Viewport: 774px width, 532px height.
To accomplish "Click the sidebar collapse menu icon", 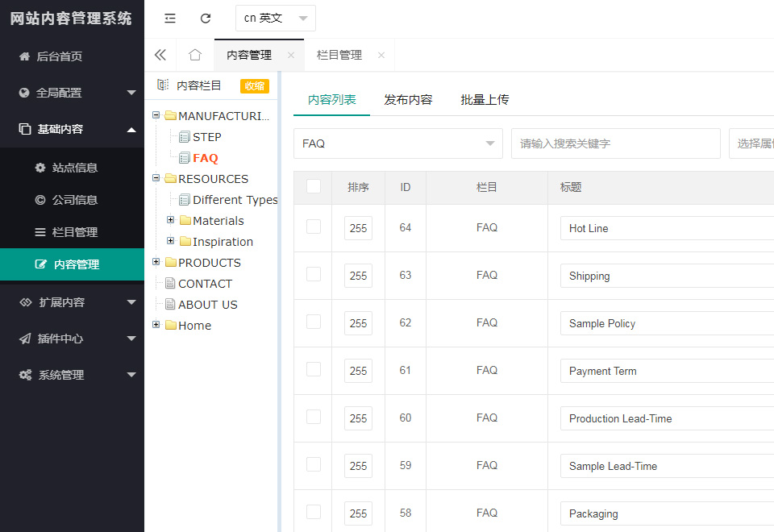I will click(x=169, y=18).
